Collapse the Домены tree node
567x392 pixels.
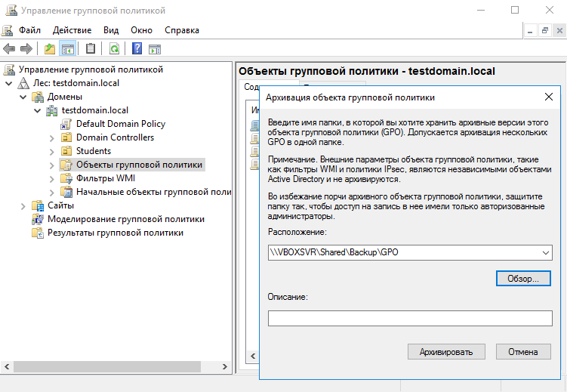(x=22, y=97)
